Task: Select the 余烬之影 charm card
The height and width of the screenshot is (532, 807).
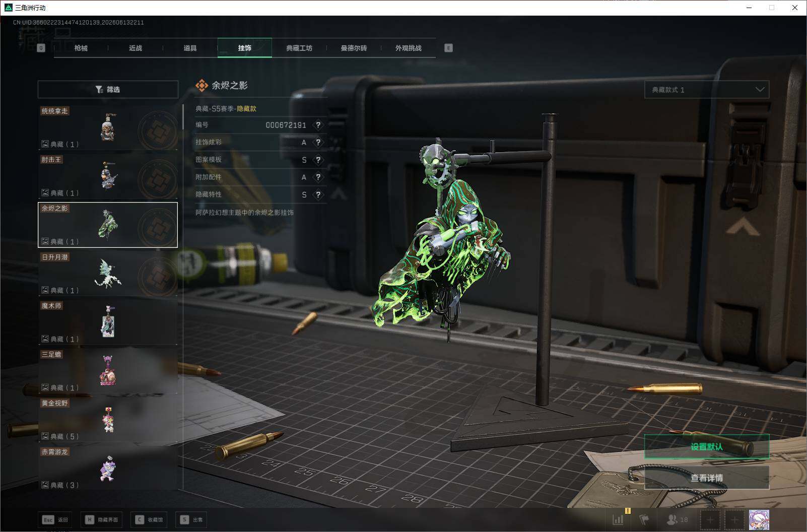Action: (x=108, y=225)
